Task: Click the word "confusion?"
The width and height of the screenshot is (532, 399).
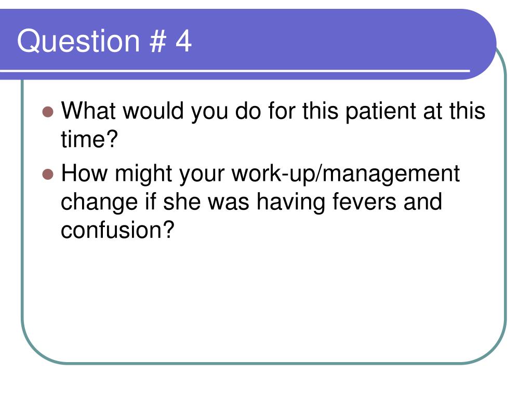Action: tap(117, 230)
